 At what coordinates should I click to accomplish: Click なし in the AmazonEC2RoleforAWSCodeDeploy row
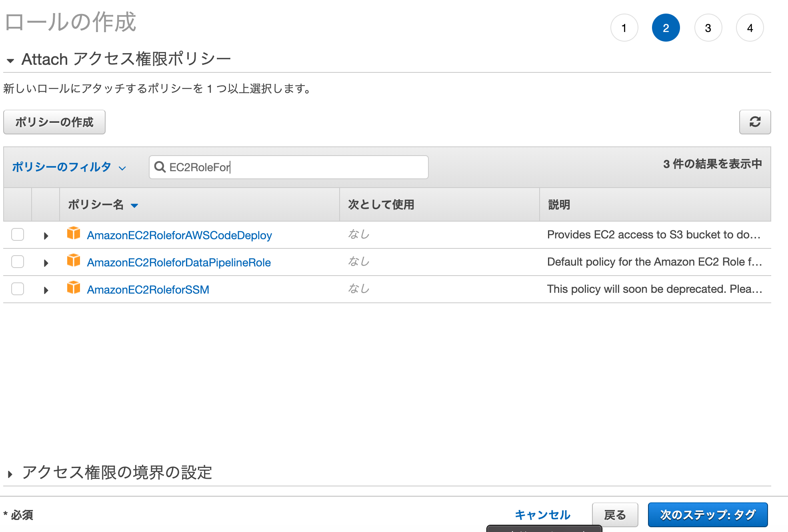tap(359, 234)
